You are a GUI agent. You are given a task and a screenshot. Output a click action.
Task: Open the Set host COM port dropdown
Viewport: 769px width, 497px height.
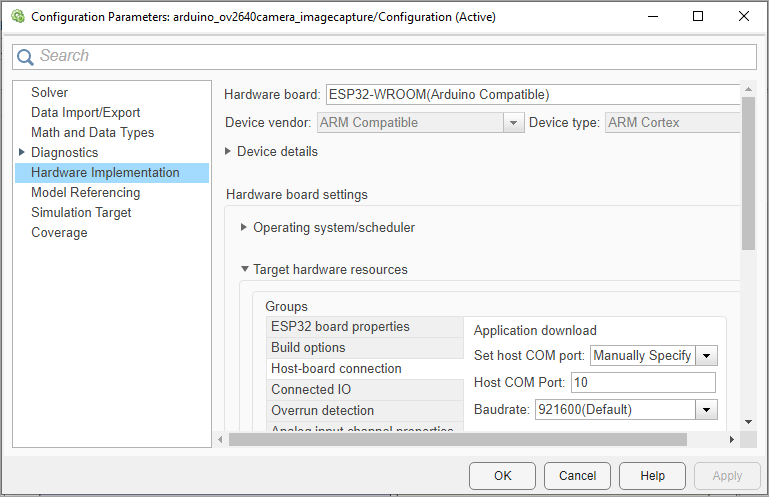[x=708, y=355]
